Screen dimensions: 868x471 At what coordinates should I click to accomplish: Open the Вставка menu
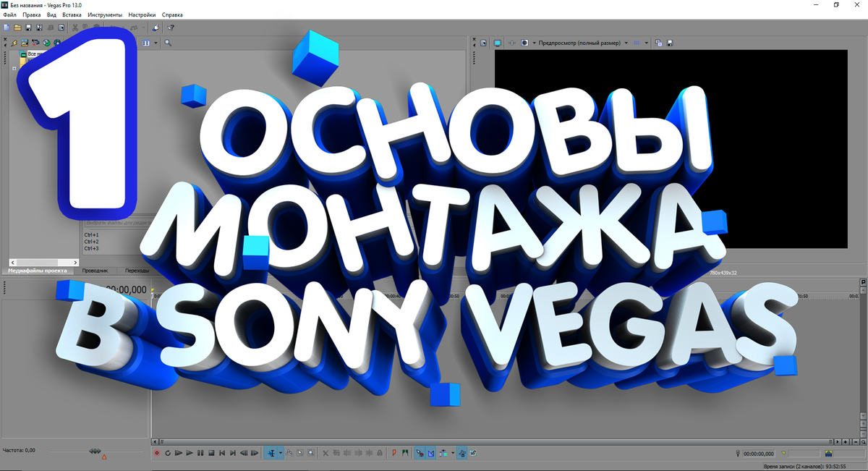(x=72, y=14)
